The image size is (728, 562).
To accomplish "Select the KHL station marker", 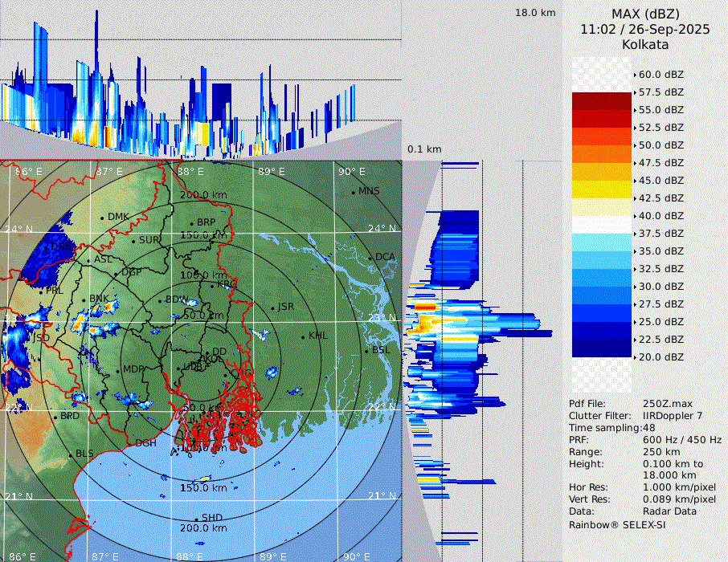I will click(x=303, y=336).
